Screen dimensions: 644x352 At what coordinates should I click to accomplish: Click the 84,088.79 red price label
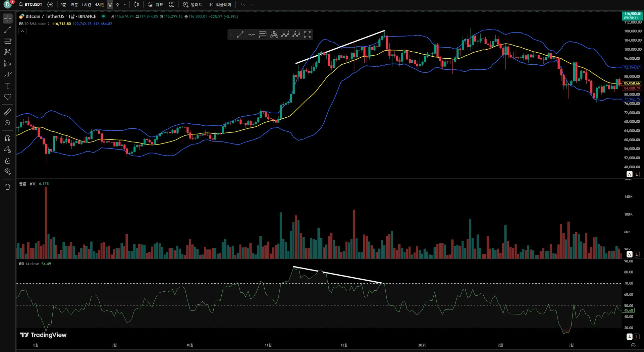click(632, 89)
